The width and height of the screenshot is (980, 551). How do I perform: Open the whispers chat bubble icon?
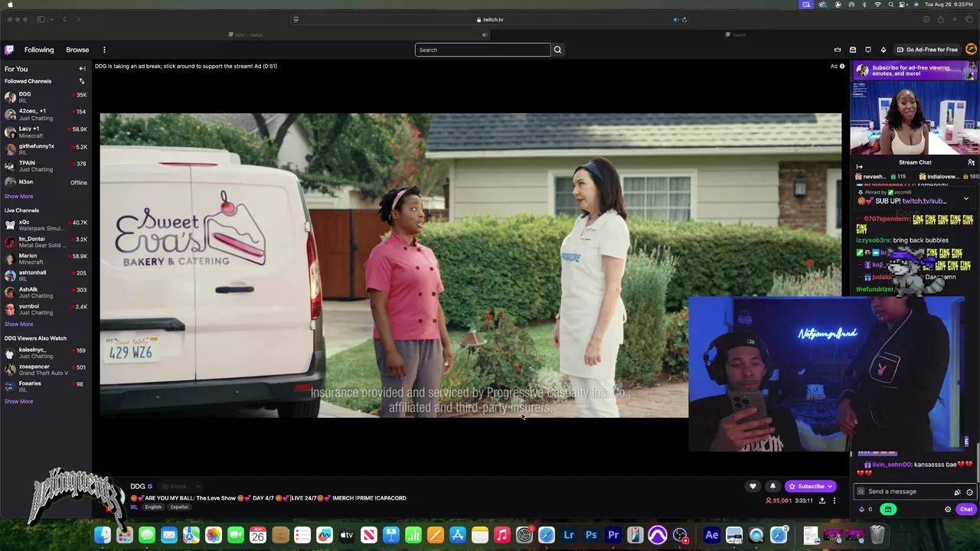868,50
